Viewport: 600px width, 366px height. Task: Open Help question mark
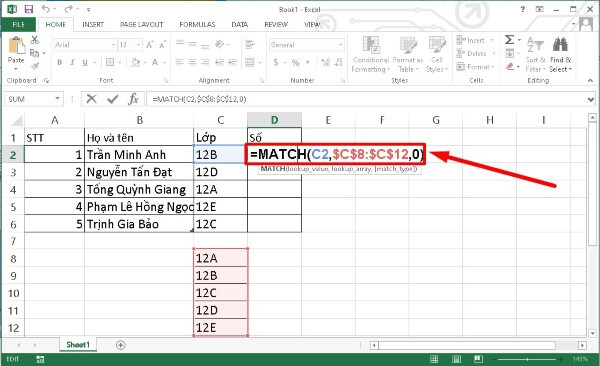[x=523, y=9]
